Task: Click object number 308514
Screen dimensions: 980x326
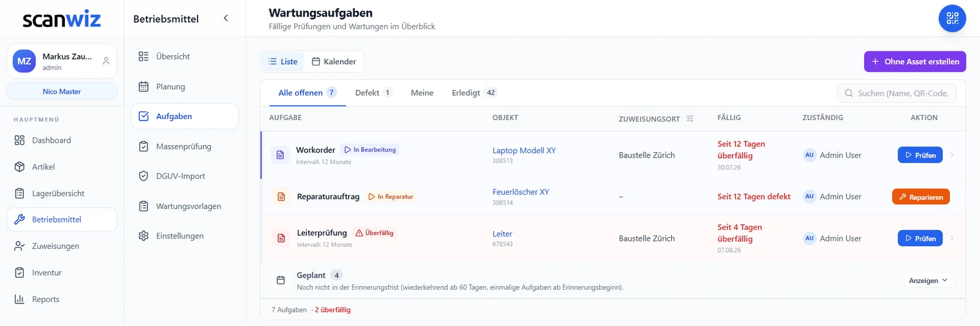Action: pos(503,203)
